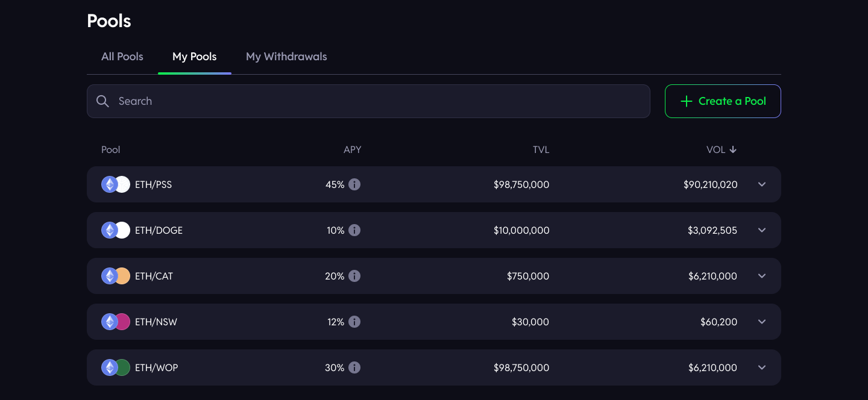Image resolution: width=868 pixels, height=400 pixels.
Task: Click the APY info icon for ETH/DOGE
Action: tap(354, 230)
